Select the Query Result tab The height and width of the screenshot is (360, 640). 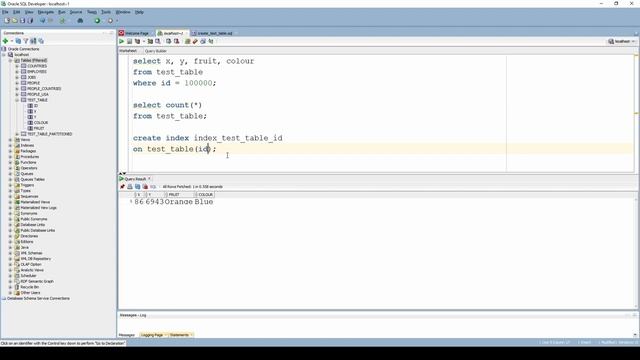[135, 179]
